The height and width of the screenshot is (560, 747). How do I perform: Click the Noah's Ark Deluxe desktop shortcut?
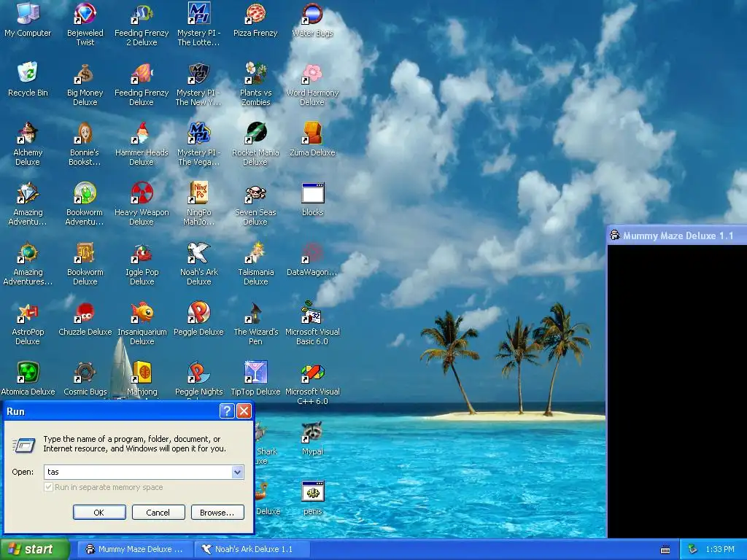(x=198, y=264)
